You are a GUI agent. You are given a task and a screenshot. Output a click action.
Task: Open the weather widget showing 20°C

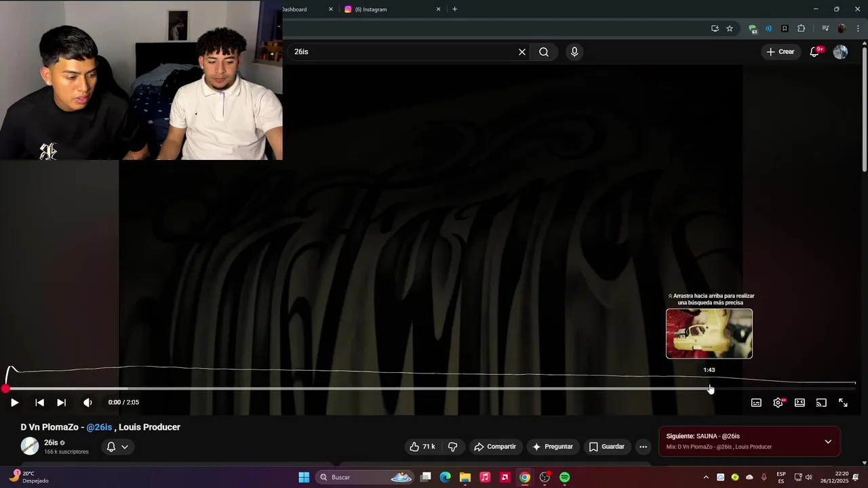tap(28, 477)
